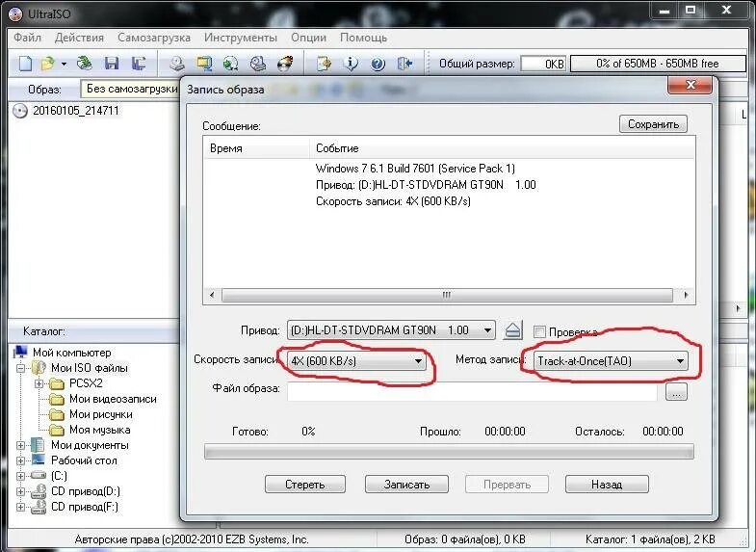This screenshot has height=552, width=756.
Task: Click the message log horizontal scrollbar thumb
Action: pos(447,295)
